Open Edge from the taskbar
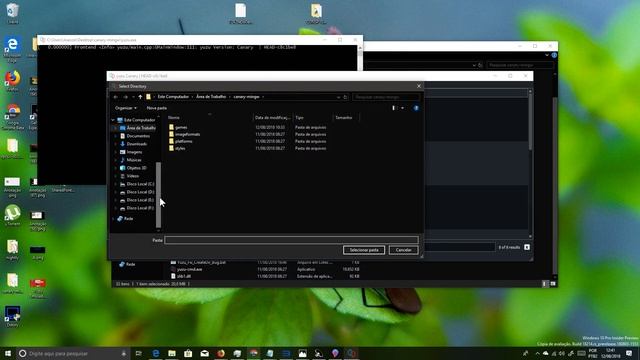 pos(156,353)
